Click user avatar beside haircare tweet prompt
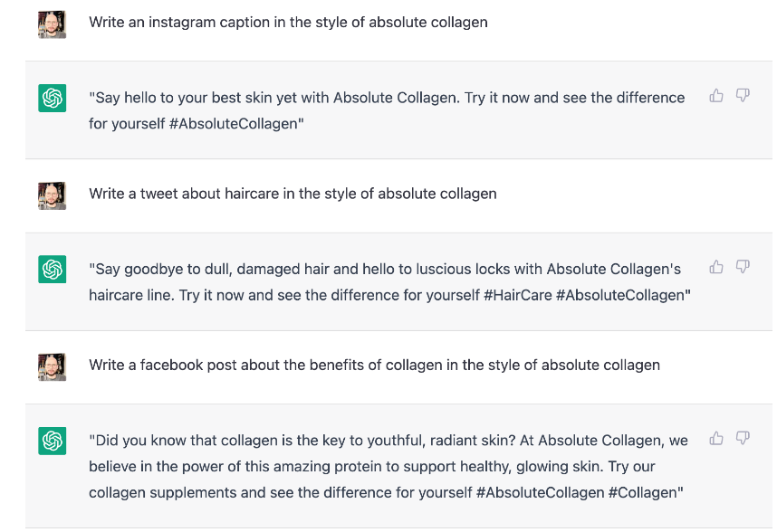The image size is (777, 532). tap(53, 195)
